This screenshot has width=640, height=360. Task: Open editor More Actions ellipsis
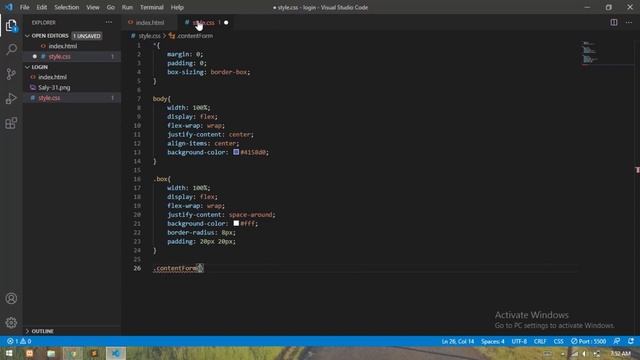629,22
